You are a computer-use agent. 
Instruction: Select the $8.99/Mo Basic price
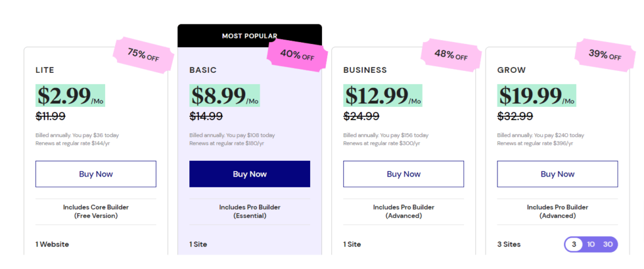coord(225,96)
